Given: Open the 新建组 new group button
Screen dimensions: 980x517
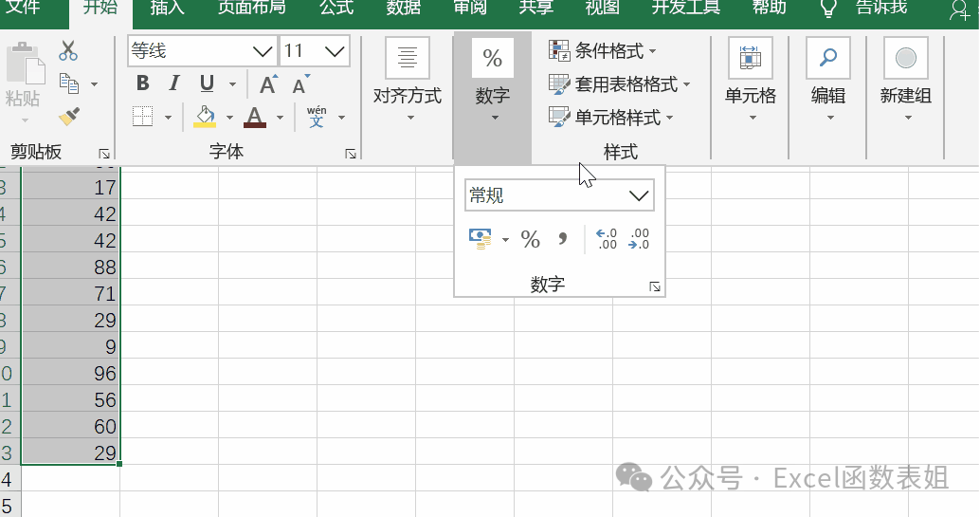Looking at the screenshot, I should coord(906,80).
